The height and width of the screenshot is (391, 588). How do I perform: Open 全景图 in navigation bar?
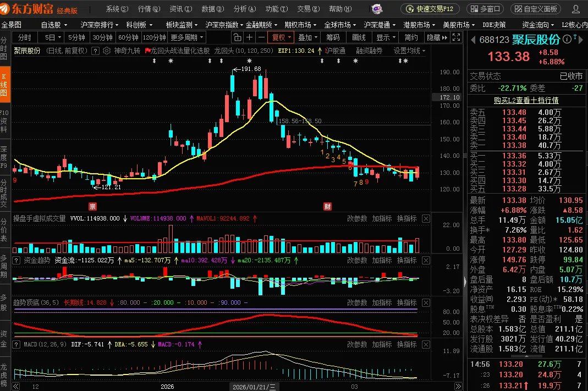coord(11,25)
